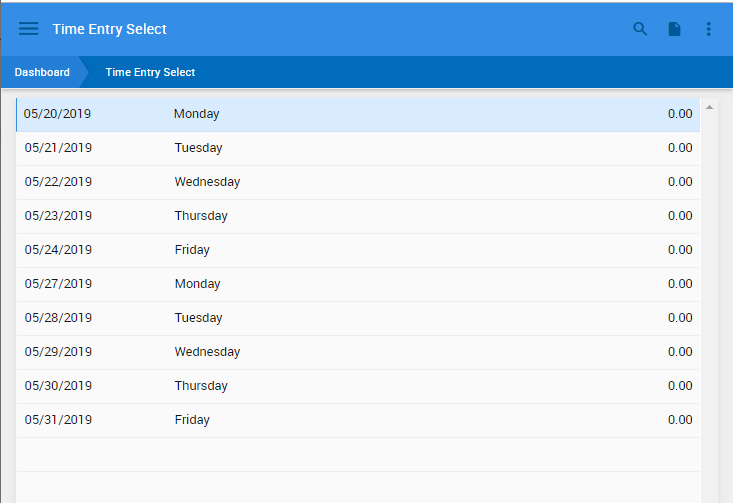Select the 05/31/2019 Friday entry
733x503 pixels.
358,421
